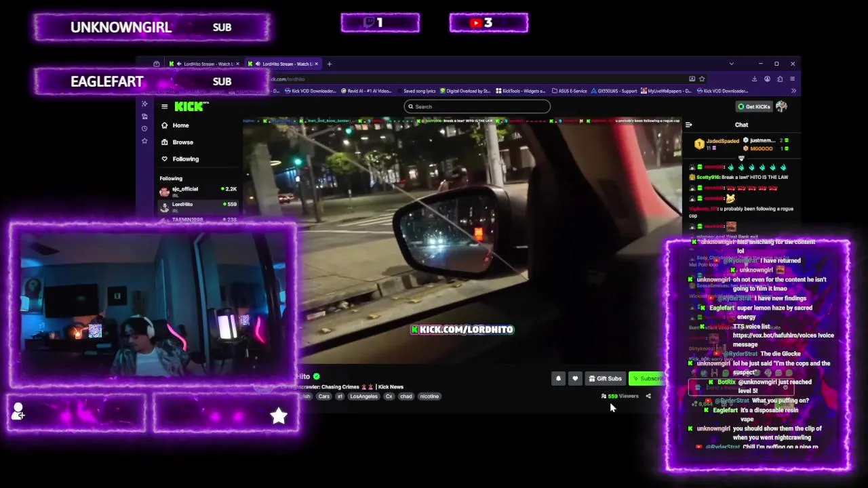Open ASUS E-Service bookmark folder
Screen dimensions: 868x488
(x=570, y=91)
